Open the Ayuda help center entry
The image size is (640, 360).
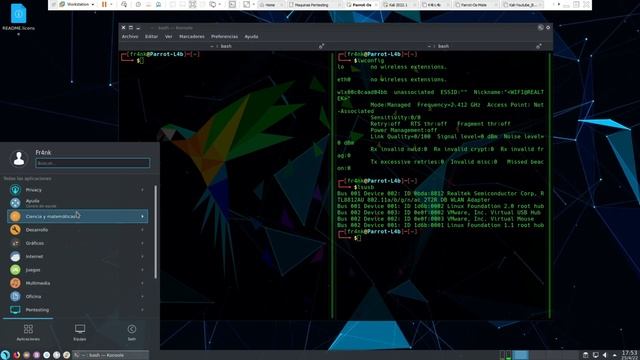click(78, 203)
